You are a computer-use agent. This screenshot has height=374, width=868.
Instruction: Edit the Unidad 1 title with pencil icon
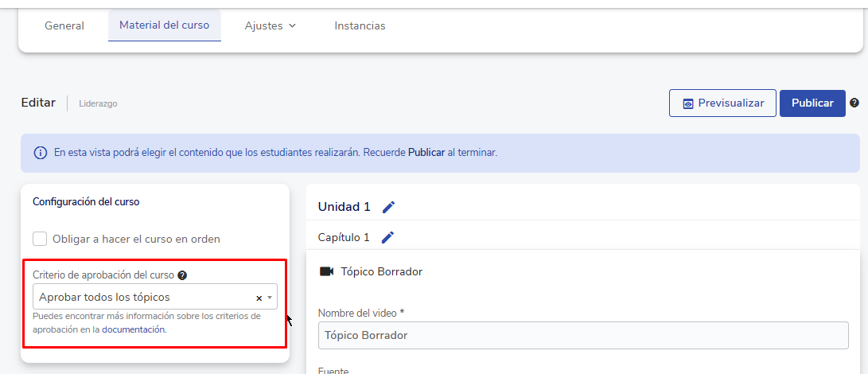point(388,207)
